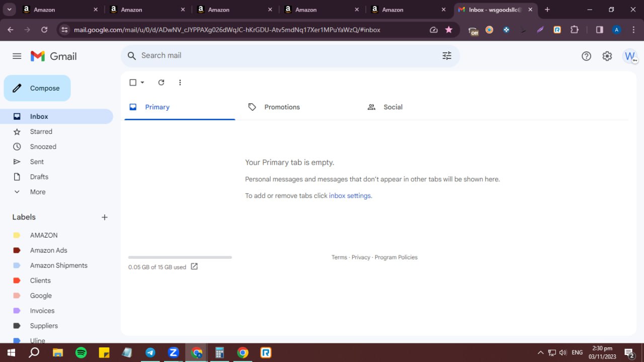644x362 pixels.
Task: Open Gmail support help icon
Action: pyautogui.click(x=586, y=56)
